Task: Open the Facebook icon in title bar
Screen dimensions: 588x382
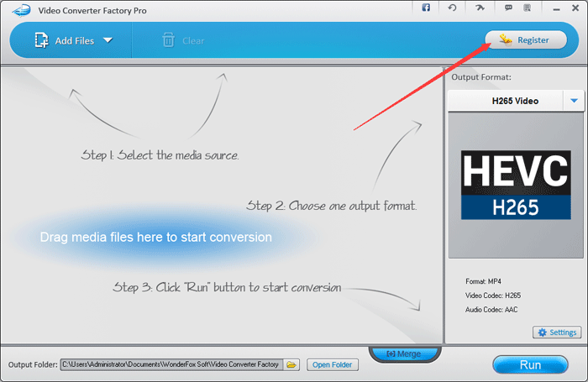Action: click(426, 8)
